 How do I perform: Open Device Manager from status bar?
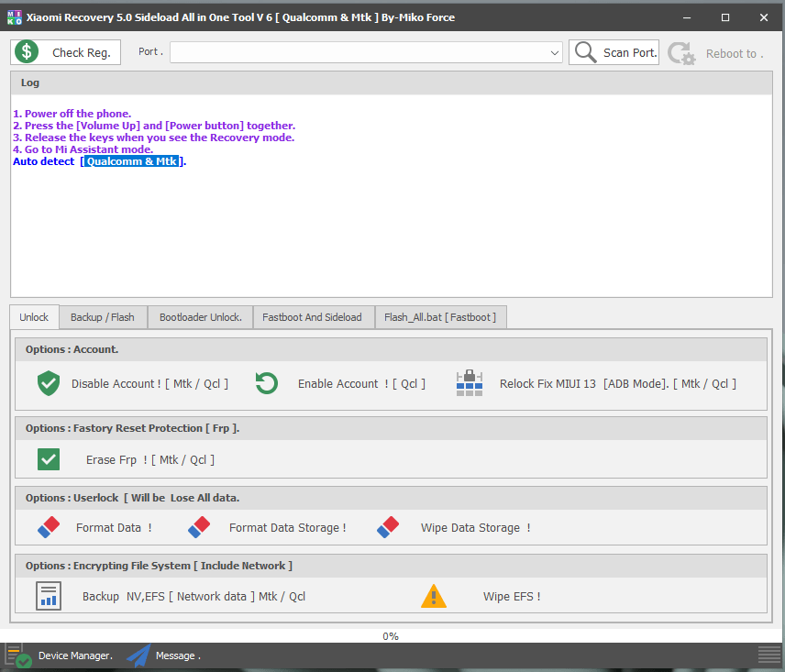[x=74, y=655]
